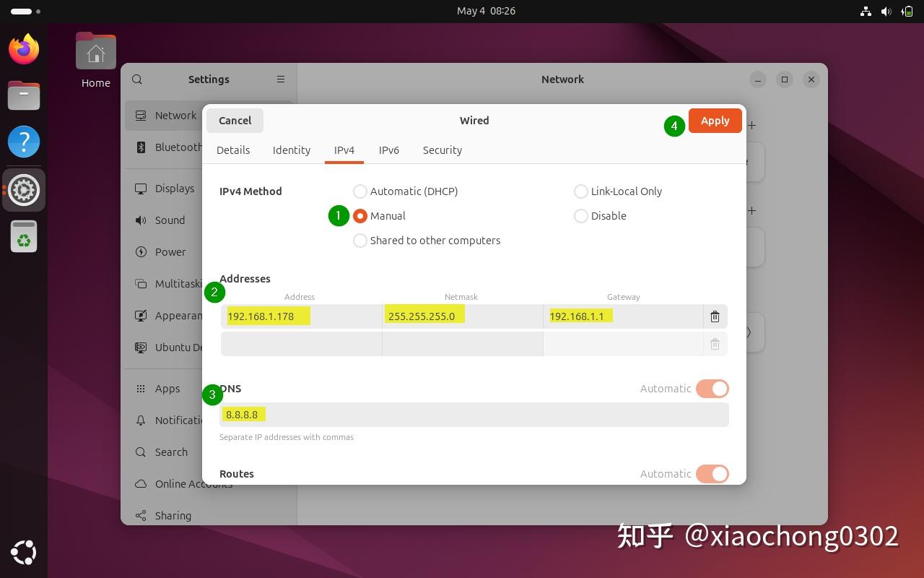Open Software Updater from the dock
The width and height of the screenshot is (924, 578).
click(23, 236)
